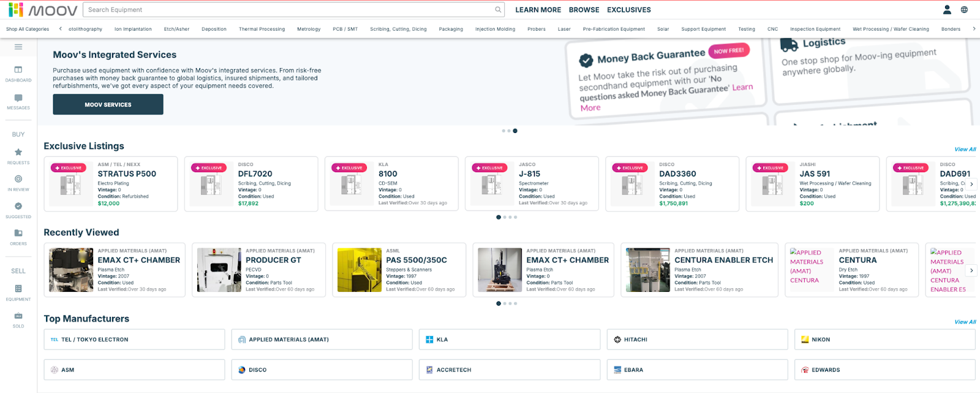Open DAD3360 listing

coord(672,184)
